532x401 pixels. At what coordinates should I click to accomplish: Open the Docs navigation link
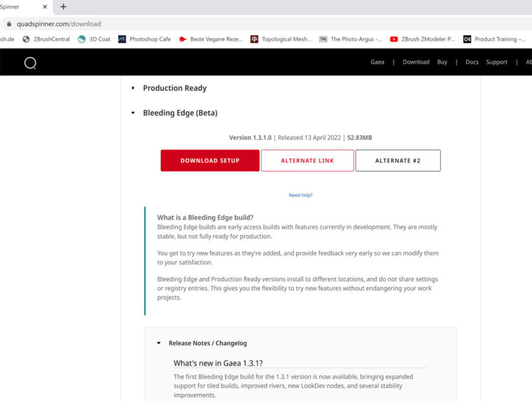(472, 62)
